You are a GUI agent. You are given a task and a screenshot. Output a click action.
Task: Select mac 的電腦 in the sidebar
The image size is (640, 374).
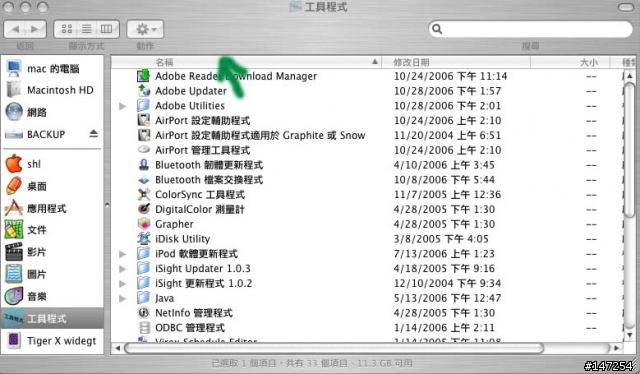tap(52, 68)
